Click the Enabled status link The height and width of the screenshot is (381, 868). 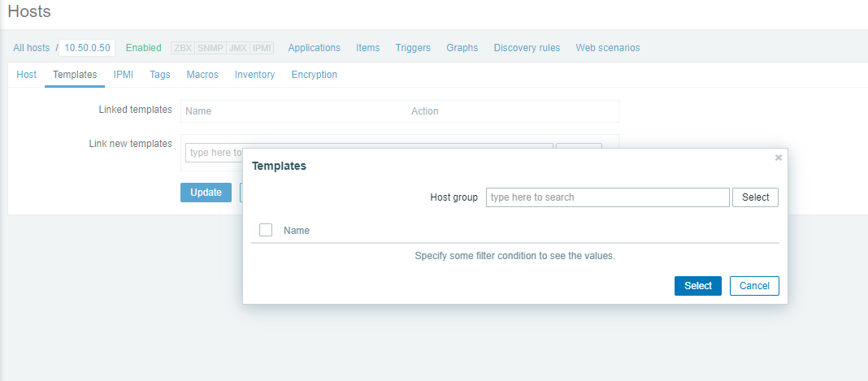pos(144,48)
